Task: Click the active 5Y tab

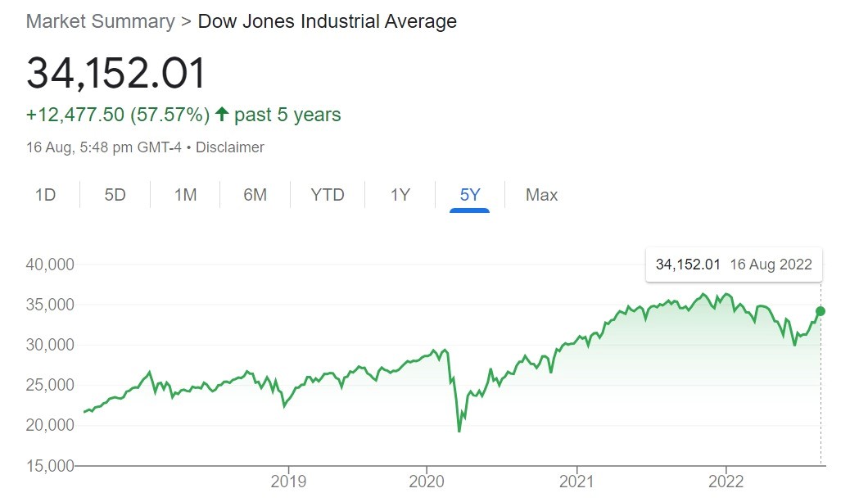Action: pos(469,195)
